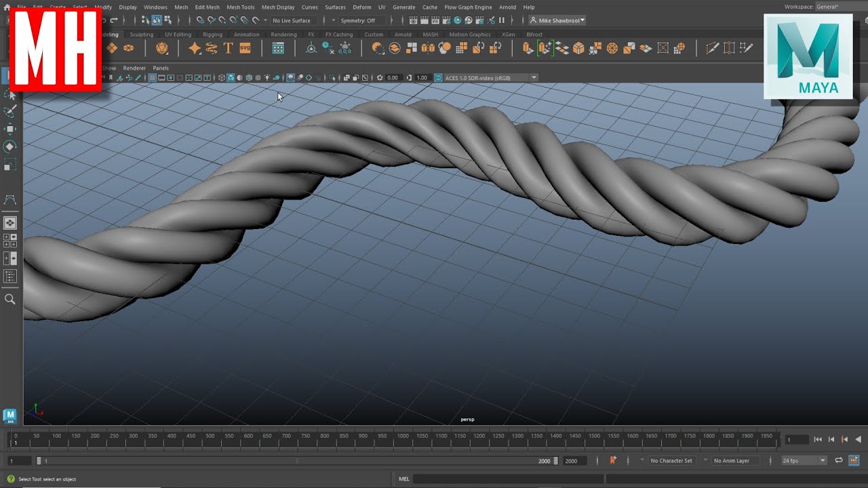Open the 24 fps frame rate dropdown
Image resolution: width=868 pixels, height=488 pixels.
[x=804, y=460]
